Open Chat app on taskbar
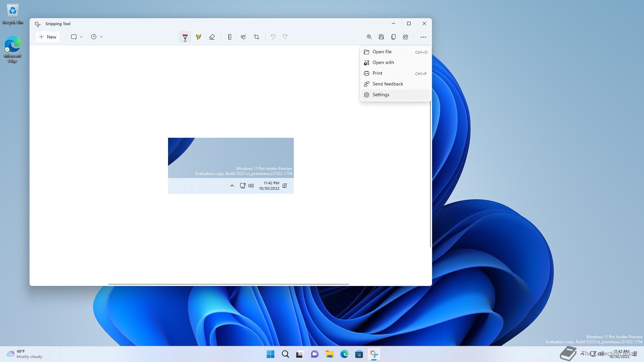 315,354
